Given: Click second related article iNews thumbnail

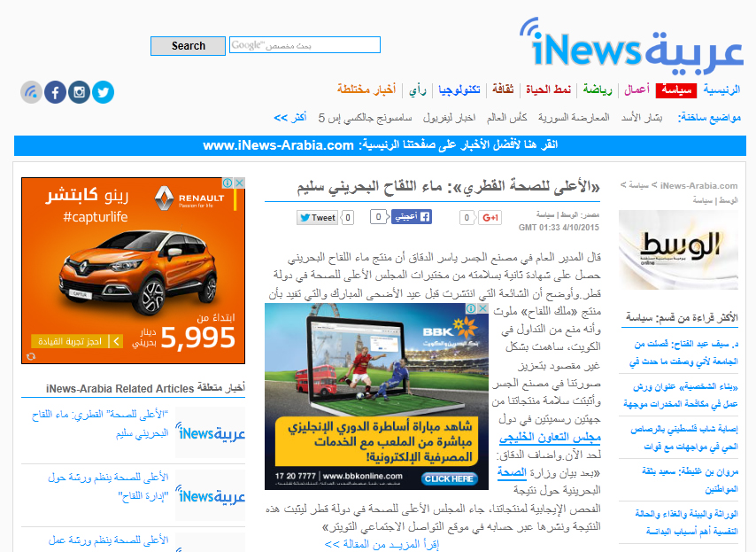Looking at the screenshot, I should 210,495.
